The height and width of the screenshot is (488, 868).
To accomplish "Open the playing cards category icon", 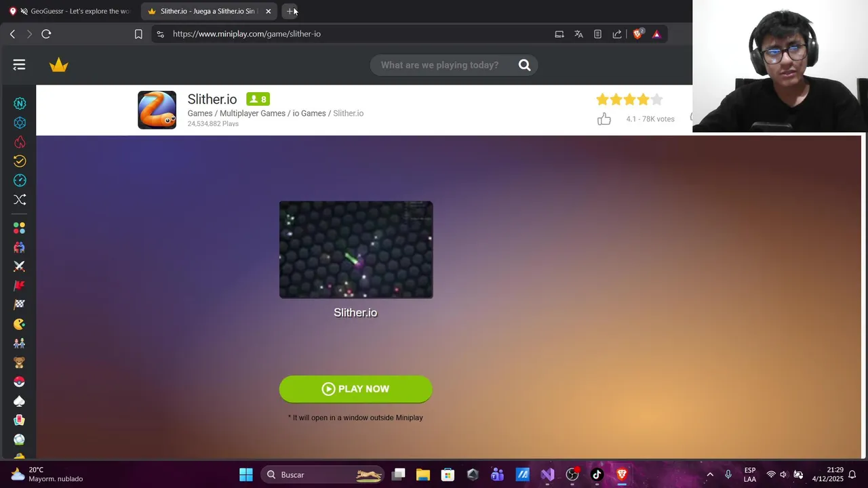I will (x=19, y=420).
